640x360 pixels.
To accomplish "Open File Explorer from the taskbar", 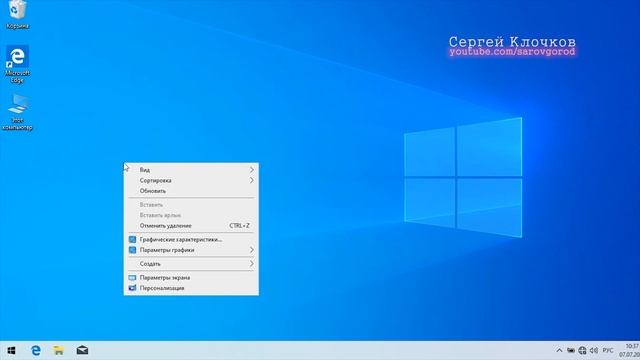I will [59, 350].
